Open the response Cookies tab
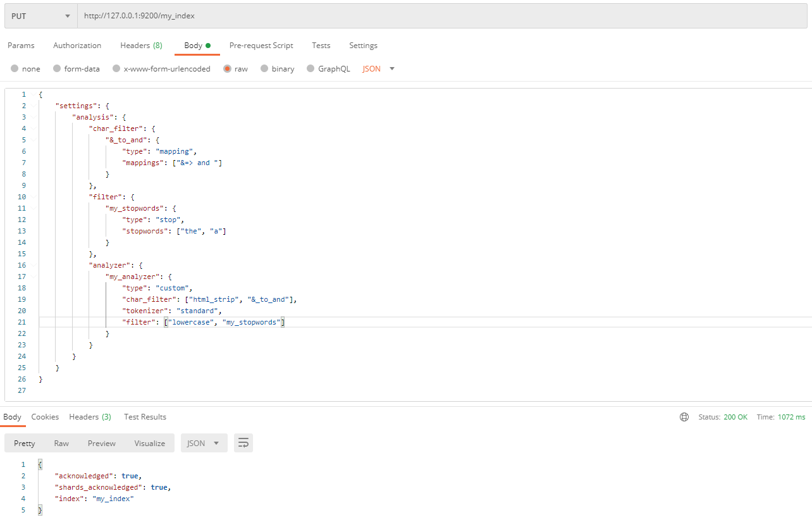Viewport: 812px width, 522px height. coord(45,417)
